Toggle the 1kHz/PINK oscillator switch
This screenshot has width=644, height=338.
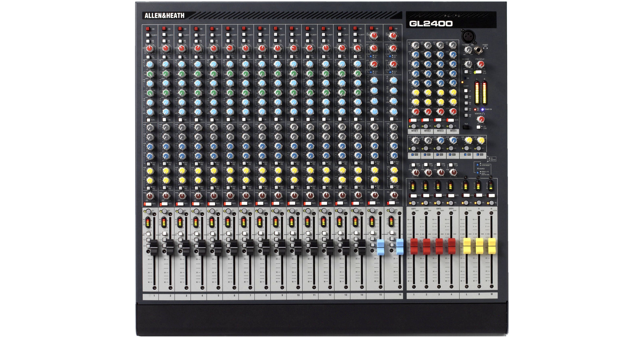click(x=466, y=72)
